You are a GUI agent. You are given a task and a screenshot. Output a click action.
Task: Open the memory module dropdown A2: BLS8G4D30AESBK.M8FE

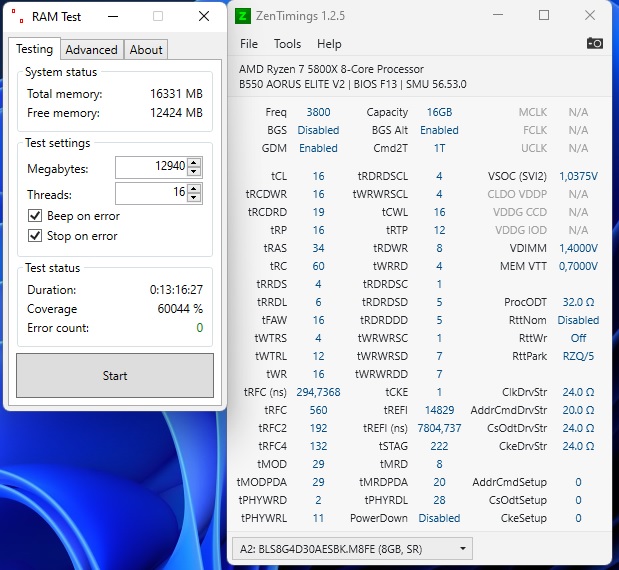(352, 549)
